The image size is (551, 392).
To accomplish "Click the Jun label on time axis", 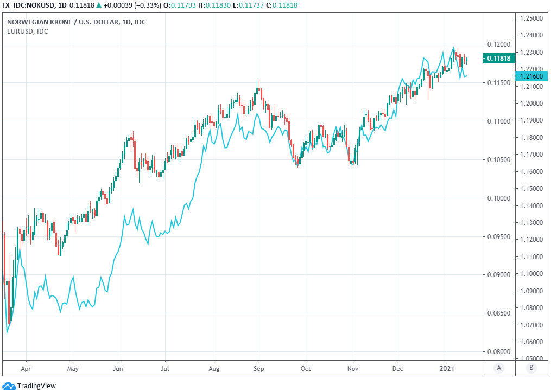I will (x=118, y=368).
